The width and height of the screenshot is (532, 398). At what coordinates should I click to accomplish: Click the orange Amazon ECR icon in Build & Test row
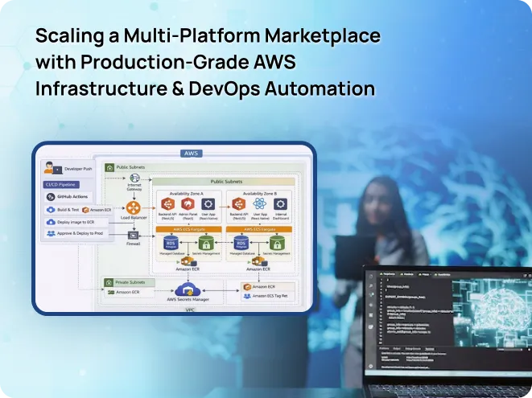pos(85,210)
